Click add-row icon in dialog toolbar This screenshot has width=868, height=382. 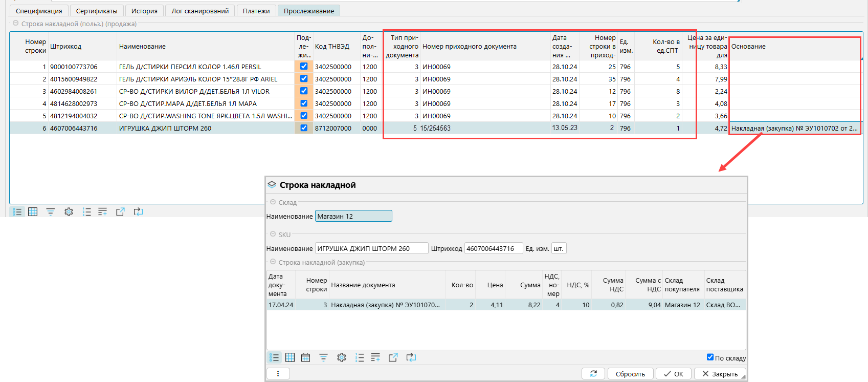tap(375, 357)
